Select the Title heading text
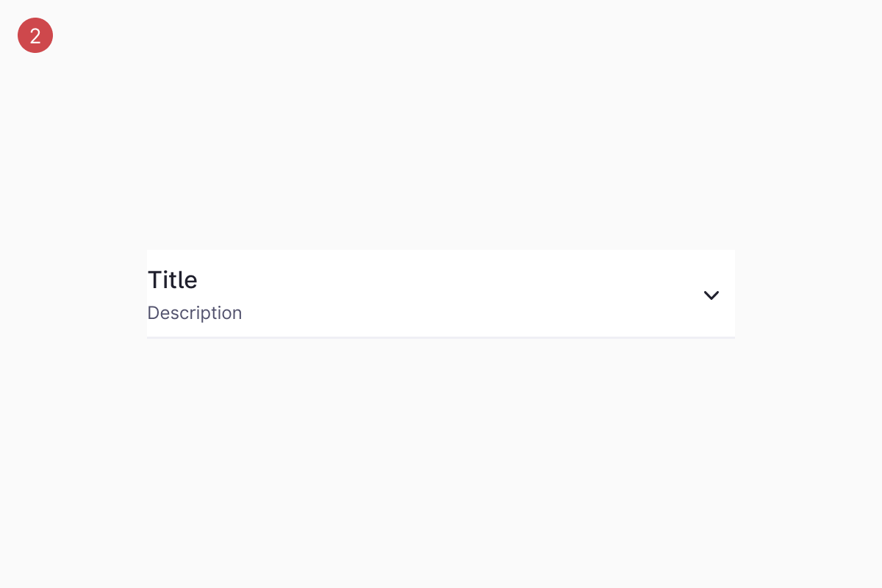 click(173, 280)
